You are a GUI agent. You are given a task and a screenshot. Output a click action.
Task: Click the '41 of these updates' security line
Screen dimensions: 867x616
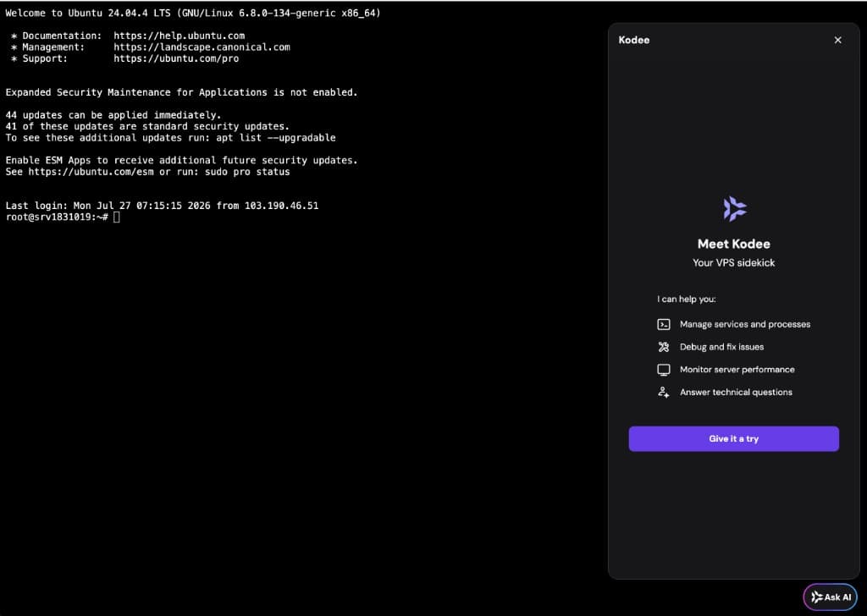click(147, 126)
